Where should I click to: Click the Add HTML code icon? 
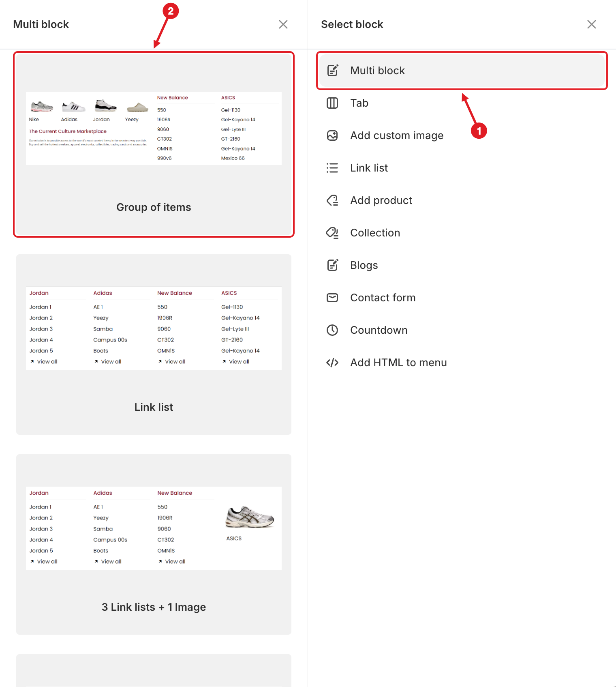pyautogui.click(x=332, y=363)
